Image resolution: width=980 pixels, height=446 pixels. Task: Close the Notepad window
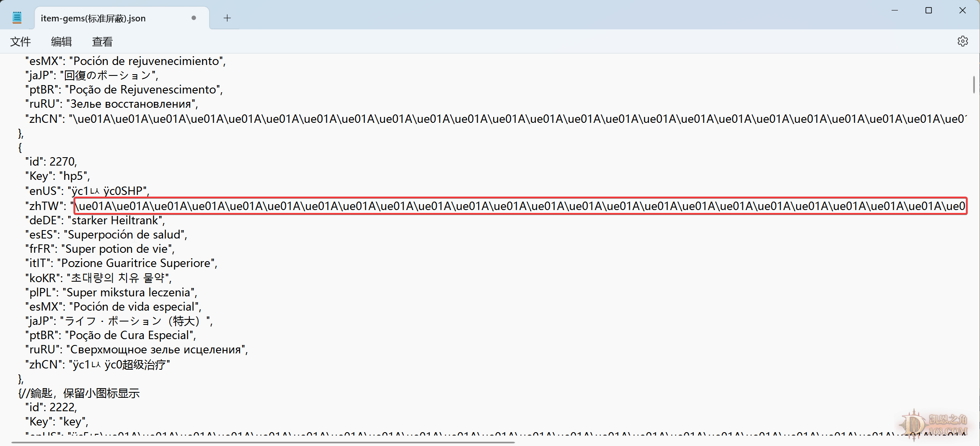point(962,10)
